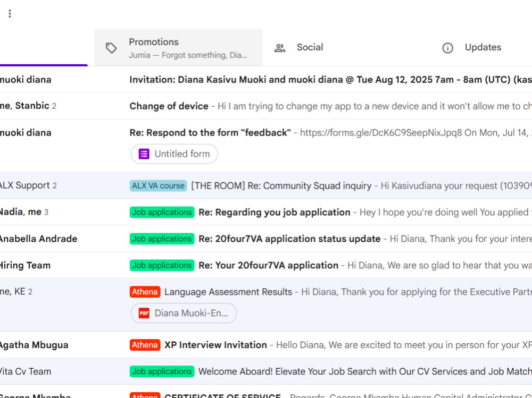Switch to the Promotions tab
The image size is (532, 398).
(x=178, y=48)
